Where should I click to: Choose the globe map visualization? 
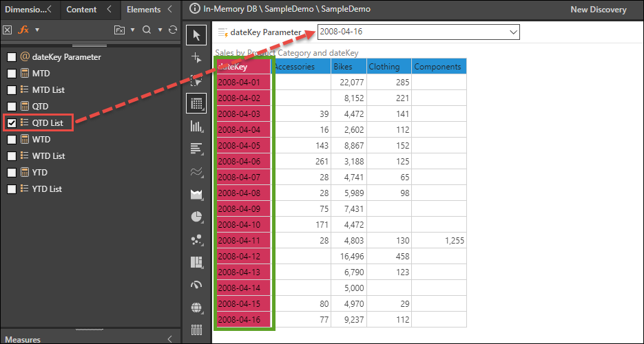click(197, 308)
